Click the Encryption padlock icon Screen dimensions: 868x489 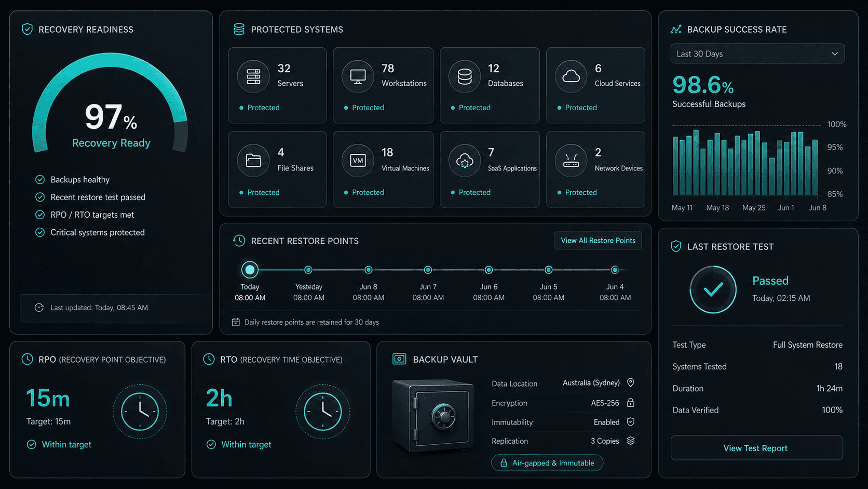coord(631,403)
